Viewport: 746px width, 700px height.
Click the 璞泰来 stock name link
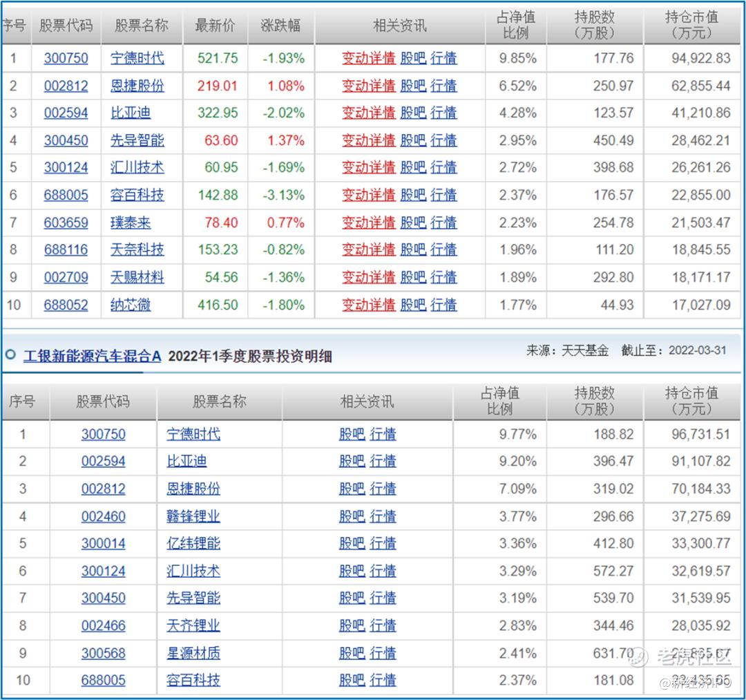[x=131, y=223]
